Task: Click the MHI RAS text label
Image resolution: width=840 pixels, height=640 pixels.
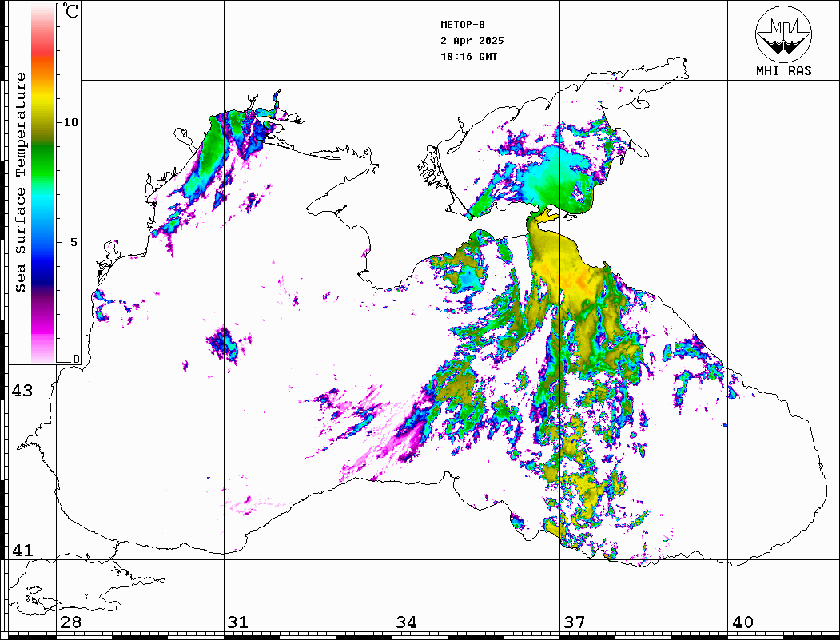Action: pyautogui.click(x=784, y=70)
